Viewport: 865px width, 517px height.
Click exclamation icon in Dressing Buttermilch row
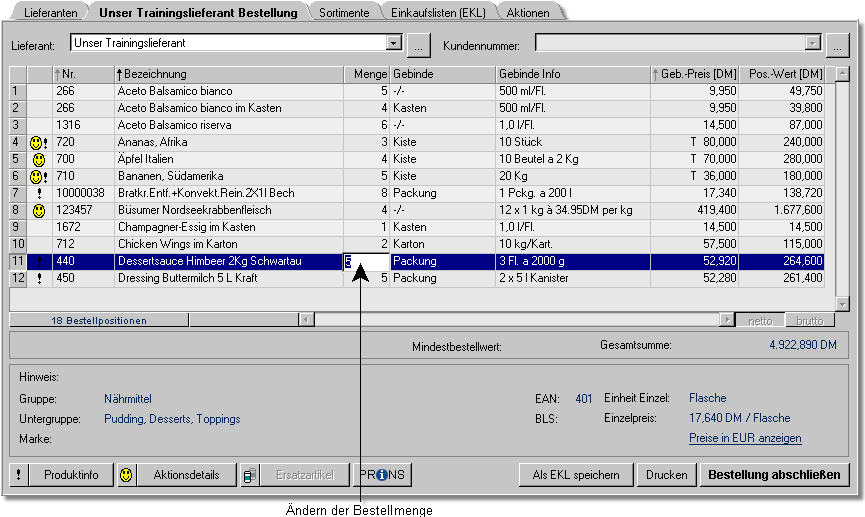click(38, 279)
